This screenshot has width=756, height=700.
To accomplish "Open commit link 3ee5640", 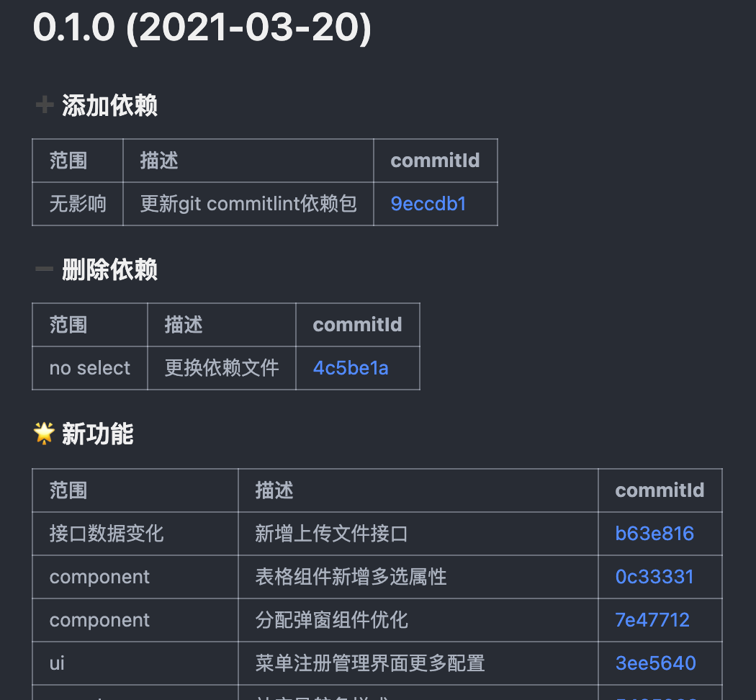I will point(656,663).
